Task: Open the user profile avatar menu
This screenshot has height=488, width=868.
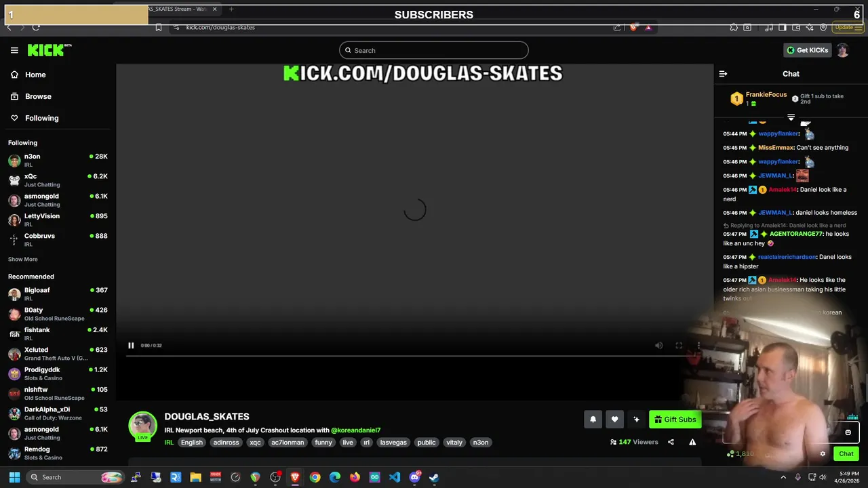Action: tap(842, 50)
